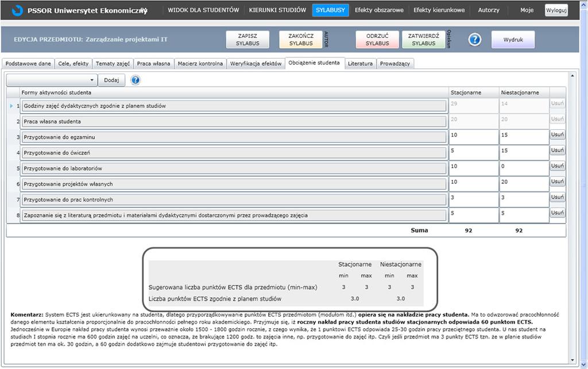The height and width of the screenshot is (369, 588).
Task: Click Stacjonarne hours for prac kontrolnych
Action: click(474, 199)
